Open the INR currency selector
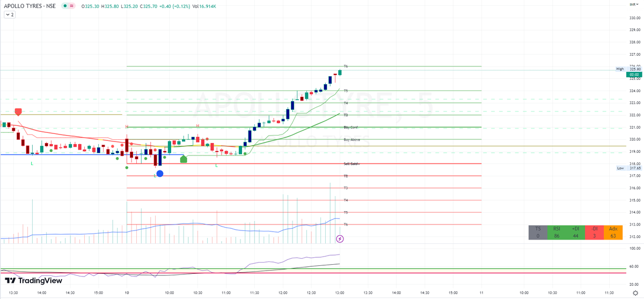The image size is (644, 299). click(634, 4)
